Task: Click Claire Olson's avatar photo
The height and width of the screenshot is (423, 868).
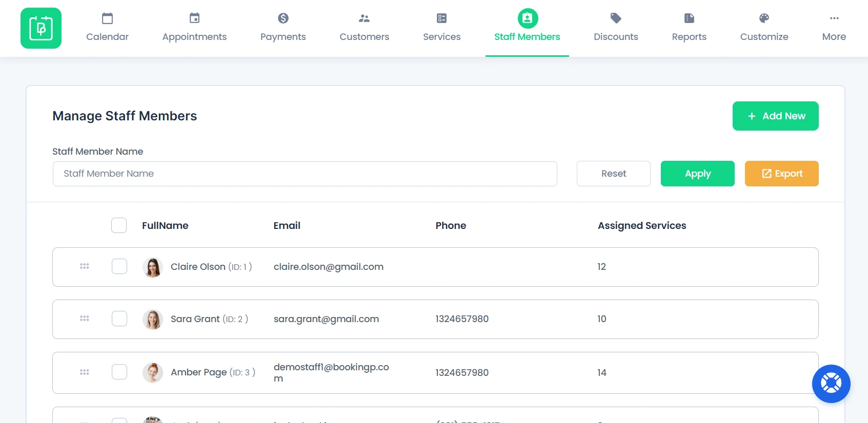Action: (153, 267)
